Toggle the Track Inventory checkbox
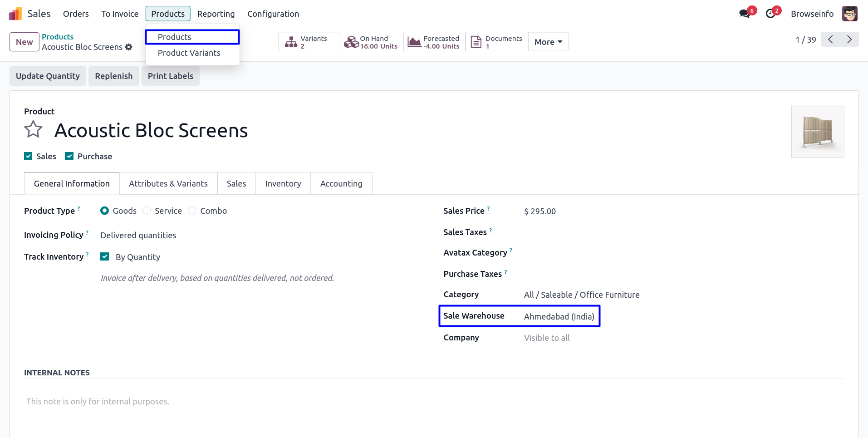Image resolution: width=868 pixels, height=438 pixels. (105, 256)
